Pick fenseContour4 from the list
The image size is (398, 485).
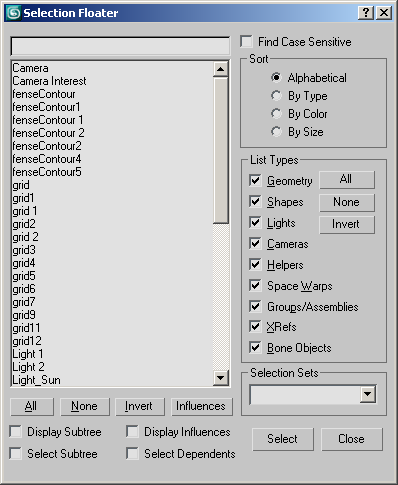pyautogui.click(x=47, y=159)
